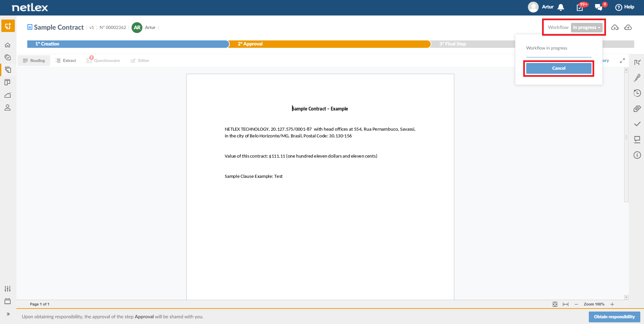644x324 pixels.
Task: Click the netlex logo
Action: 30,7
